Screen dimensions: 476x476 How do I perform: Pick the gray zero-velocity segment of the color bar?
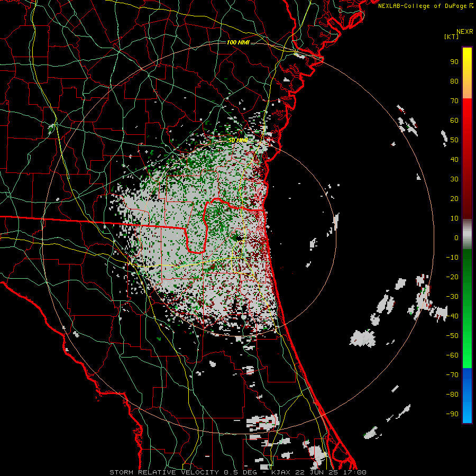tap(467, 234)
